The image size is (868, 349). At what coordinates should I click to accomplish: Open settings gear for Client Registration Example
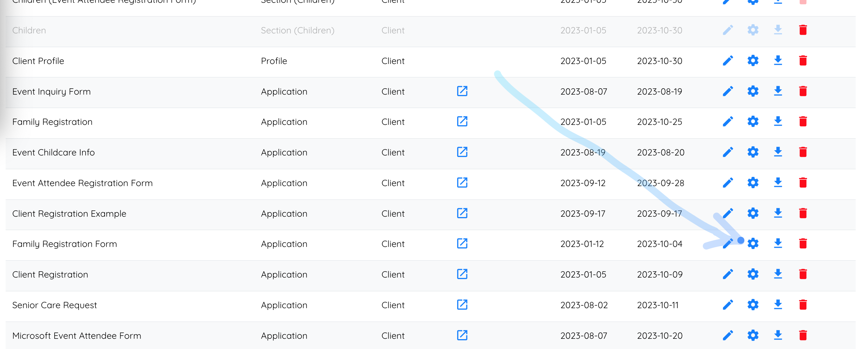pyautogui.click(x=753, y=213)
